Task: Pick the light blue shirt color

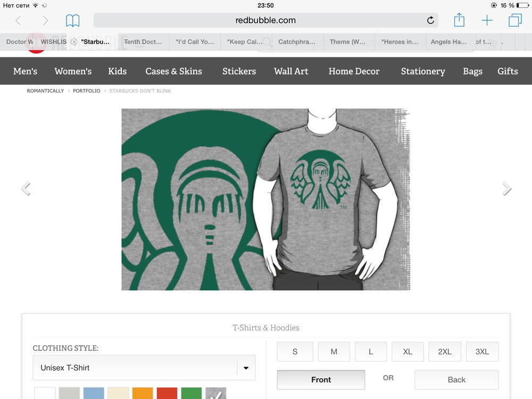Action: [94, 393]
